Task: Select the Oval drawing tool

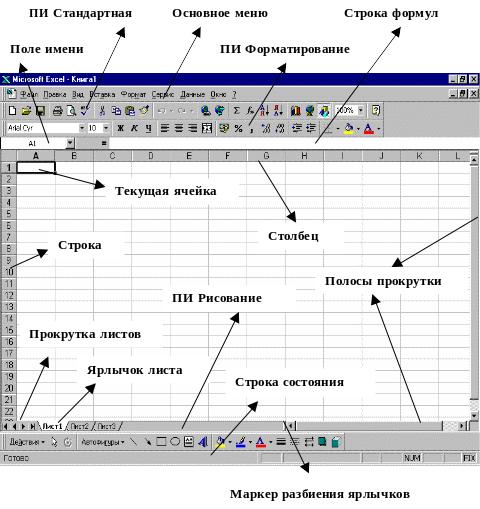Action: tap(175, 442)
